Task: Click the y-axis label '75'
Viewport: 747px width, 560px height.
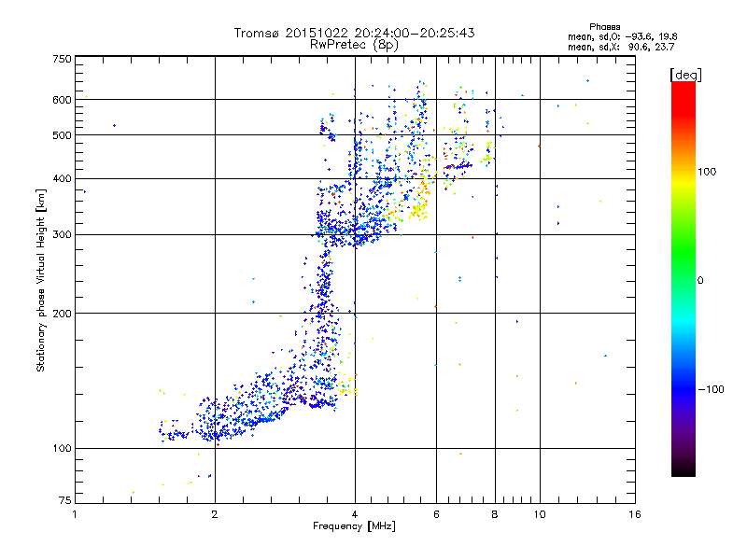Action: pyautogui.click(x=65, y=500)
